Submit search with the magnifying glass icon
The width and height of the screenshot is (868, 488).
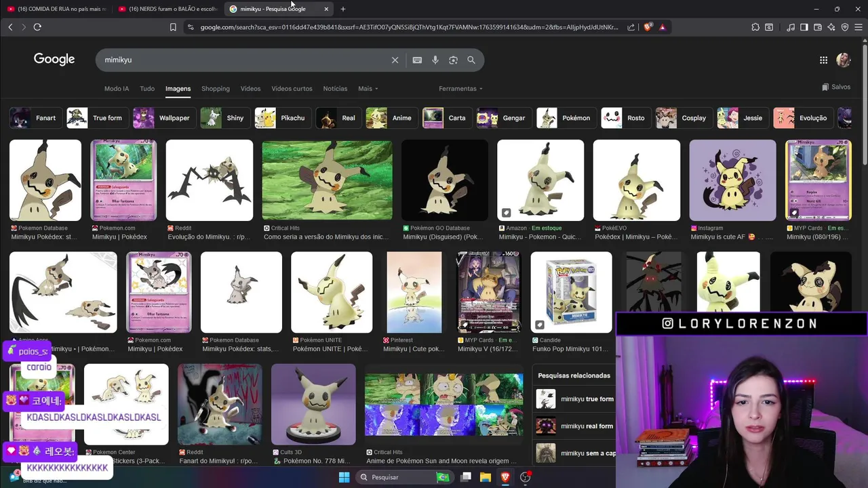point(471,60)
